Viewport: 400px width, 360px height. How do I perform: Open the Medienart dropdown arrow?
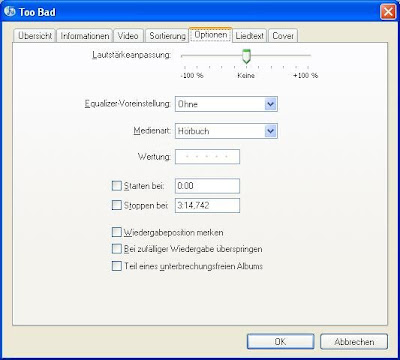tap(270, 131)
